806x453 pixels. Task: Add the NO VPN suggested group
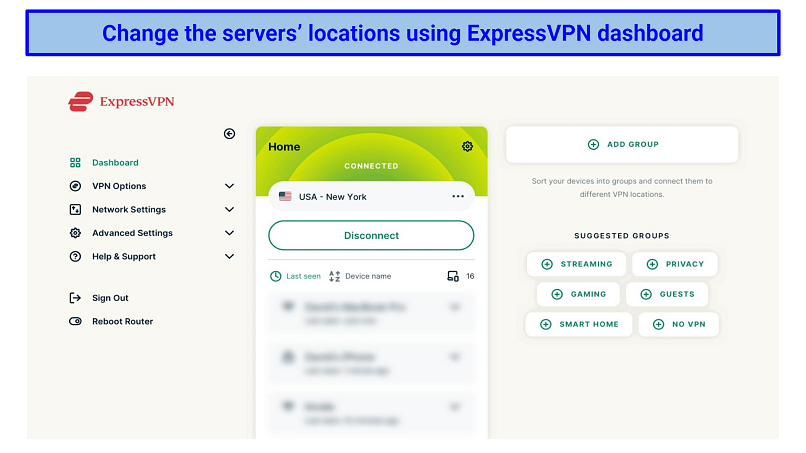pos(679,324)
